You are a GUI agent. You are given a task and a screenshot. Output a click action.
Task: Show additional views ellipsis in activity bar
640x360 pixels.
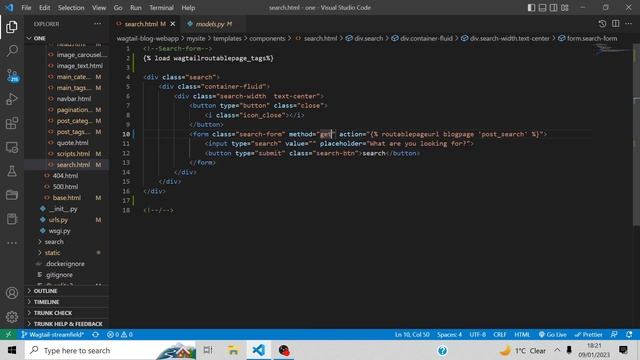(x=12, y=243)
